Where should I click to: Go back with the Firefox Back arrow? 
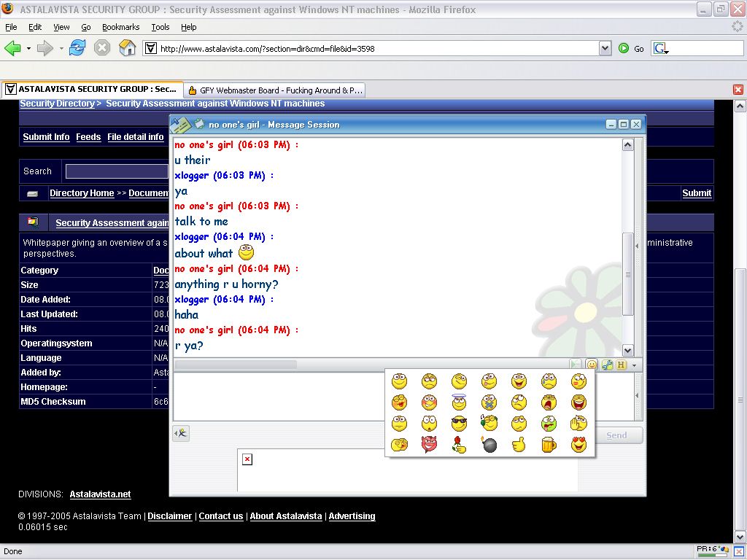point(13,48)
